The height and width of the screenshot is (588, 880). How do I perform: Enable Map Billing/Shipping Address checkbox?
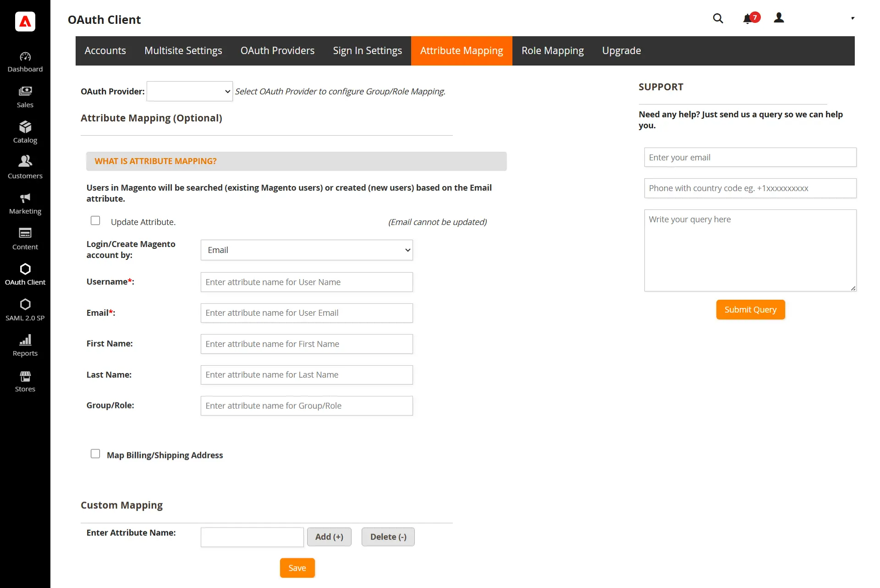click(x=95, y=454)
